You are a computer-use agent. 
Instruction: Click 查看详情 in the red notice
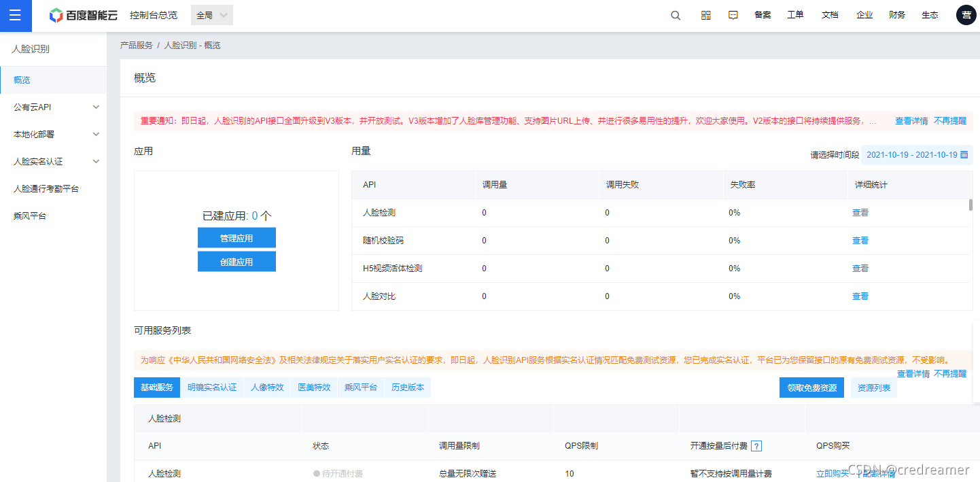(911, 121)
